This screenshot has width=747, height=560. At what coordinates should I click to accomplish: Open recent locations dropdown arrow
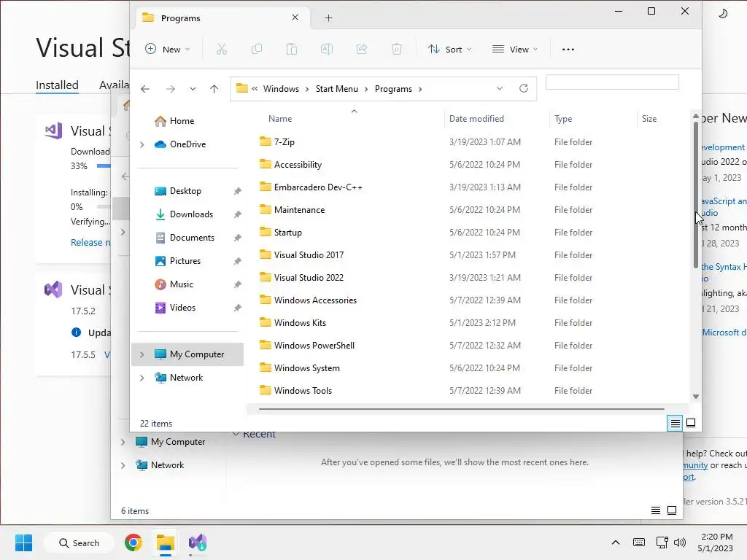pos(193,89)
